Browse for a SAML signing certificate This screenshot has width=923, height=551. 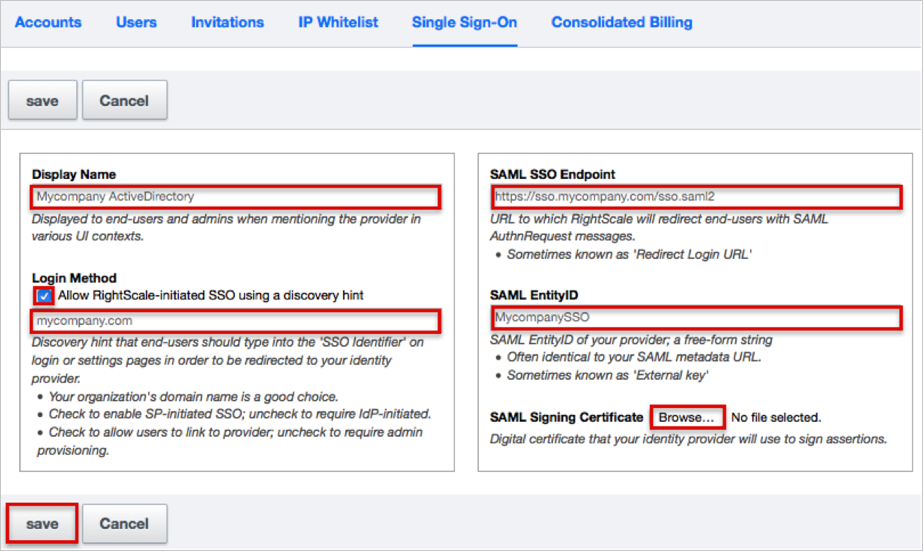point(686,417)
